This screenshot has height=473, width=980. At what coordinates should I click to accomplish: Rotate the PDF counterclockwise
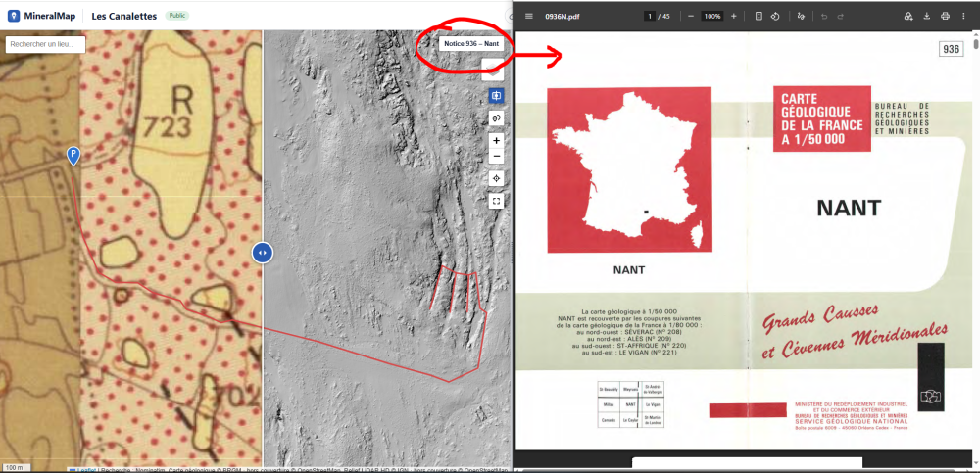(775, 17)
